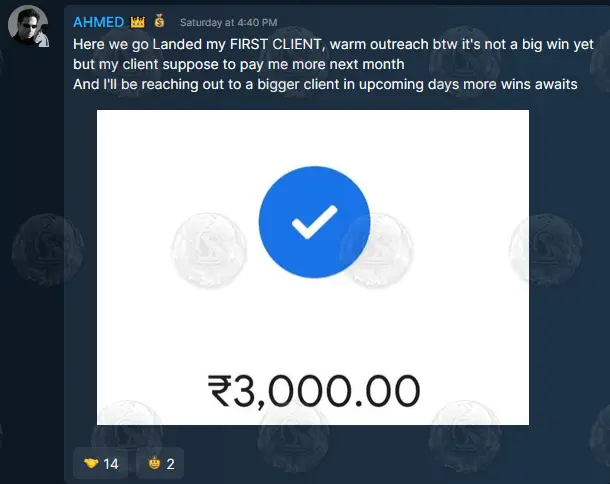Click the chess knight icon on avatar
The image size is (610, 484).
pyautogui.click(x=42, y=39)
